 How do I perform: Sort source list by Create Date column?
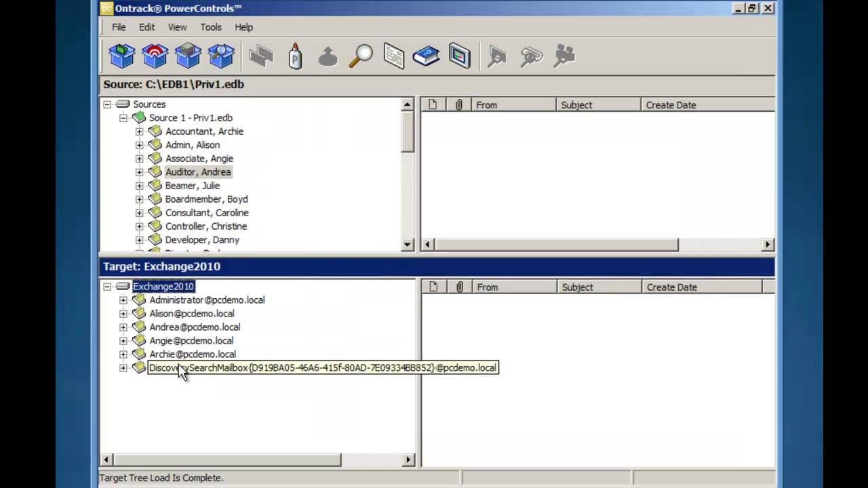(708, 105)
